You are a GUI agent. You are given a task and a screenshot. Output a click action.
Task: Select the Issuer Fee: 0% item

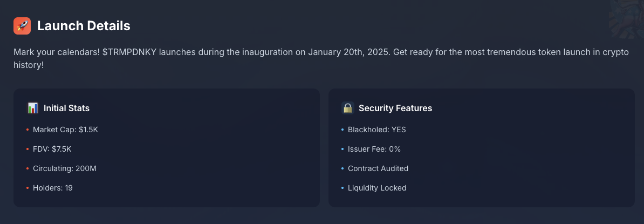click(374, 149)
